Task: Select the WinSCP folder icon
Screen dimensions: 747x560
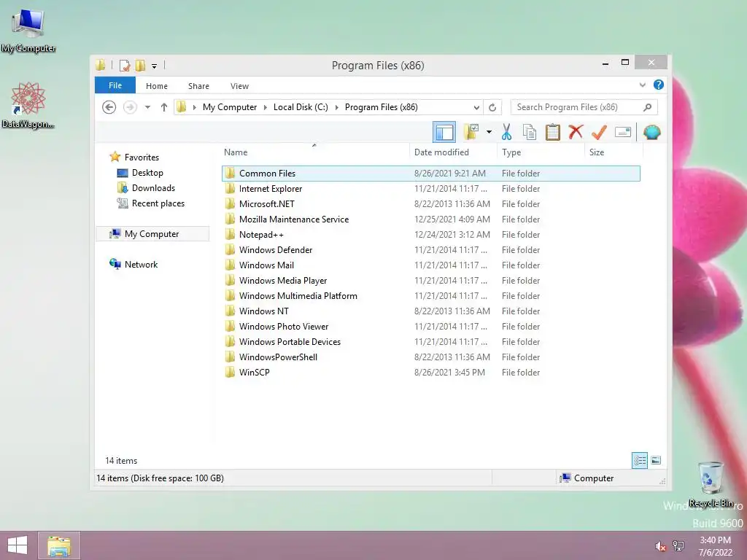Action: click(230, 373)
